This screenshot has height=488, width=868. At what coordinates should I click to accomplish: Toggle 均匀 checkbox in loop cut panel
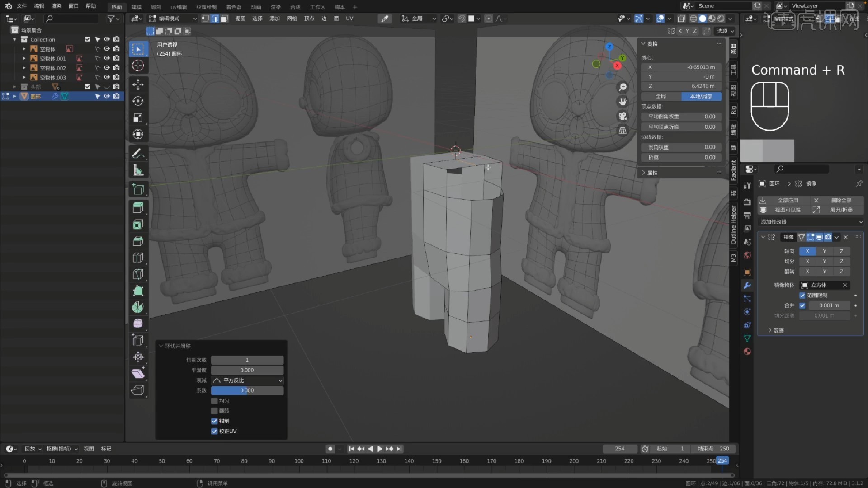pyautogui.click(x=214, y=401)
